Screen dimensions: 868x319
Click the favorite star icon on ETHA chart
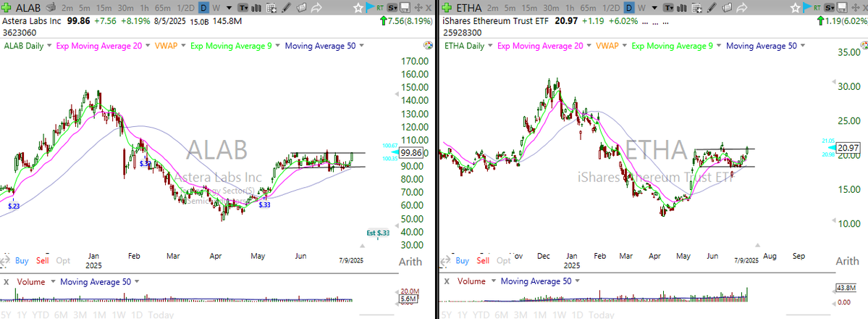click(x=796, y=8)
